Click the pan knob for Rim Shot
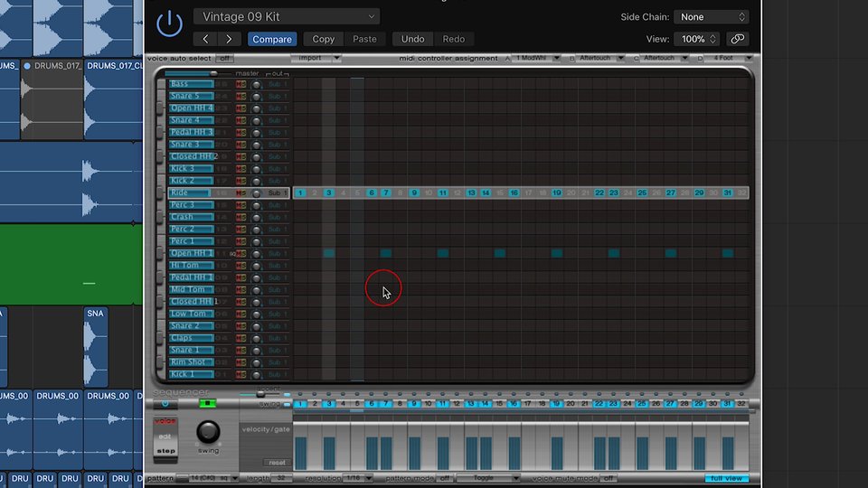 (256, 362)
